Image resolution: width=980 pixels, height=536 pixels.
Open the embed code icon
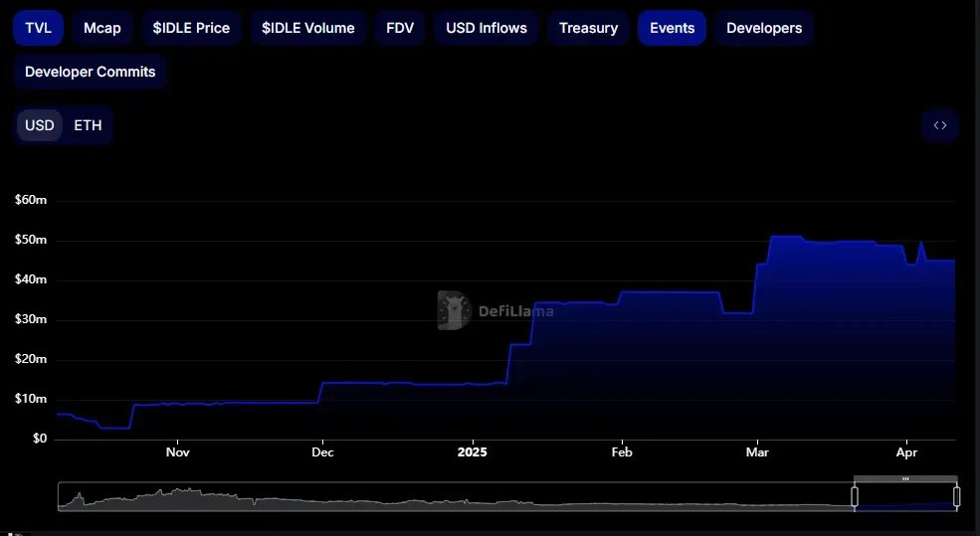940,125
